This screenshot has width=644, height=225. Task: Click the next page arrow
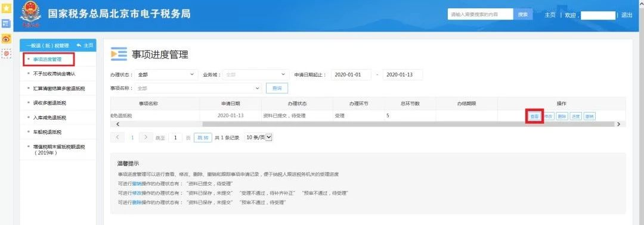[x=146, y=137]
